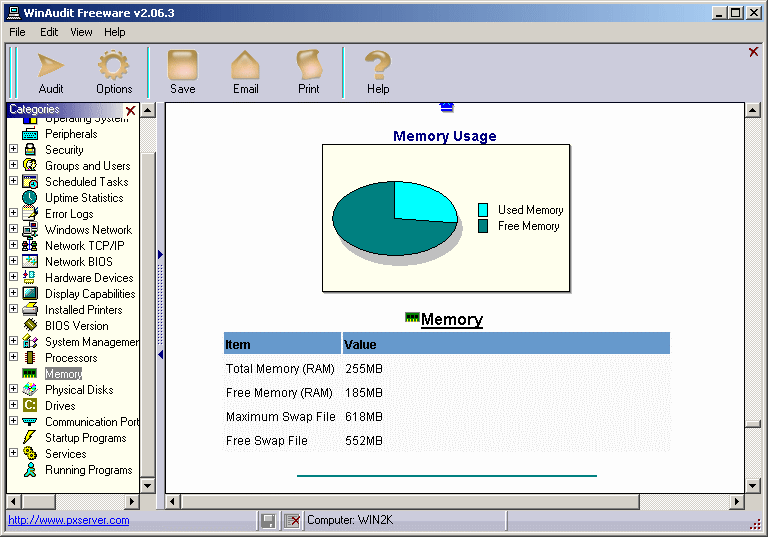The width and height of the screenshot is (768, 537).
Task: Expand the Drives tree node
Action: coord(13,406)
